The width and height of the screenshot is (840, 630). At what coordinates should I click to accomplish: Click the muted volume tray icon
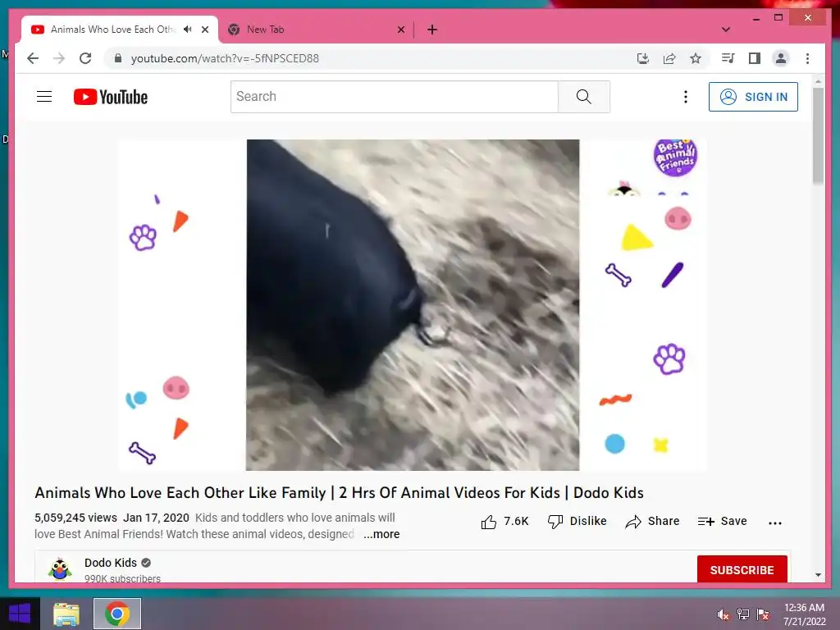click(x=723, y=614)
